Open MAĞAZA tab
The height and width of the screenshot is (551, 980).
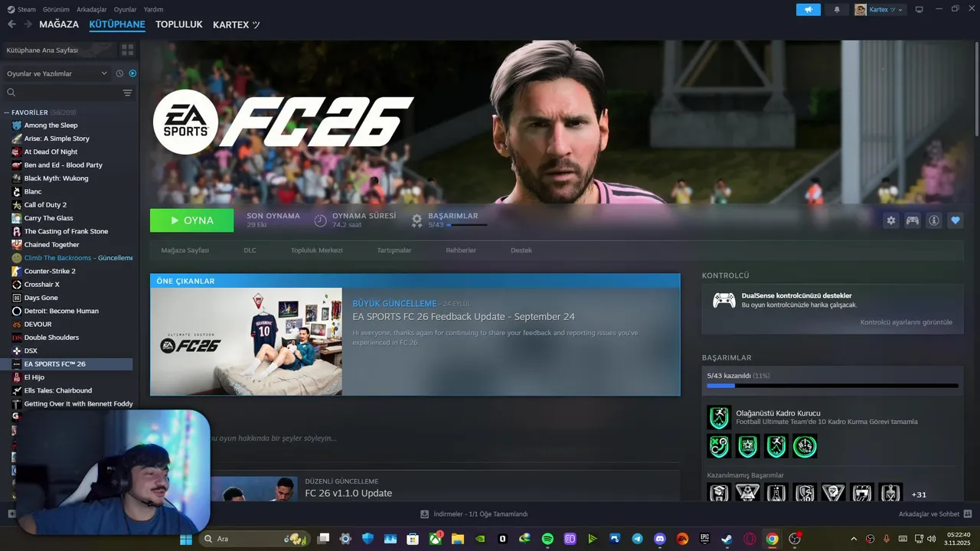click(x=59, y=24)
